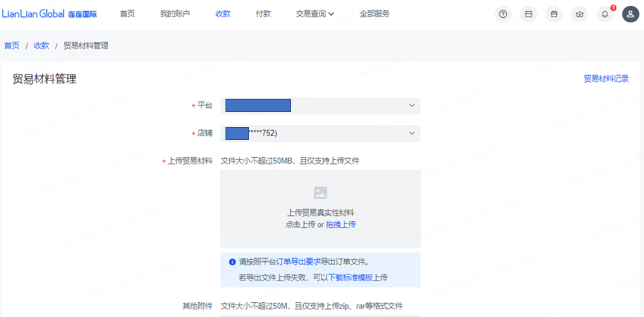Expand the 交易查询 menu
The height and width of the screenshot is (317, 644).
click(315, 14)
